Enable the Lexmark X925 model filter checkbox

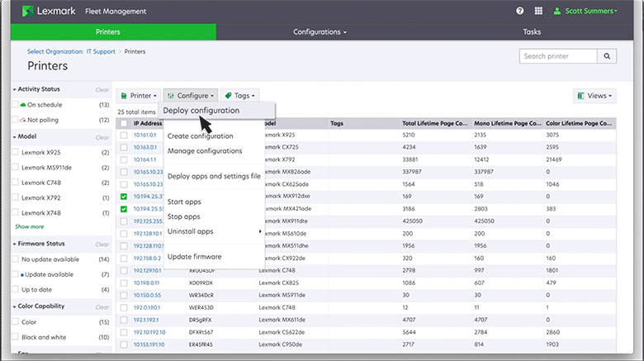pyautogui.click(x=17, y=152)
